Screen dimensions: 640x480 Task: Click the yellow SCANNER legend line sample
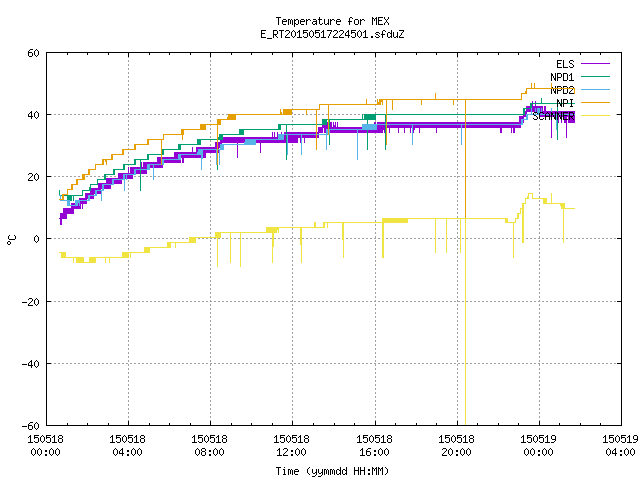595,116
